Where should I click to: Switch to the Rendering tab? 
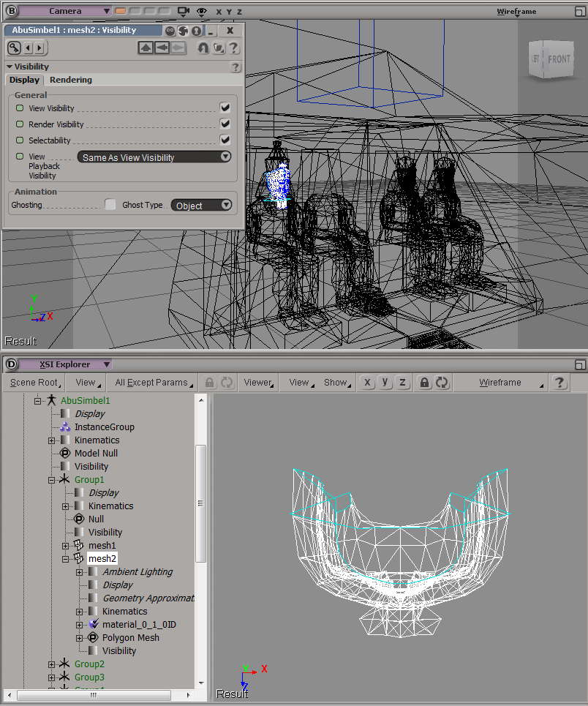coord(71,80)
